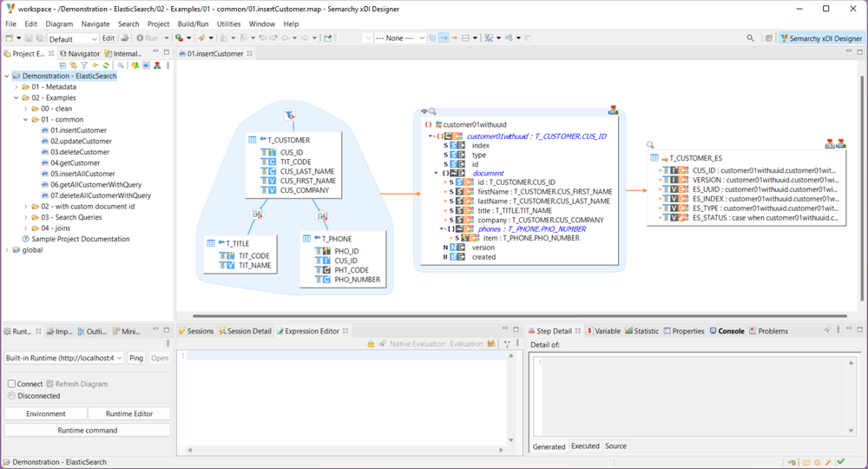
Task: Expand the 03 - Search Queries folder
Action: [x=26, y=217]
